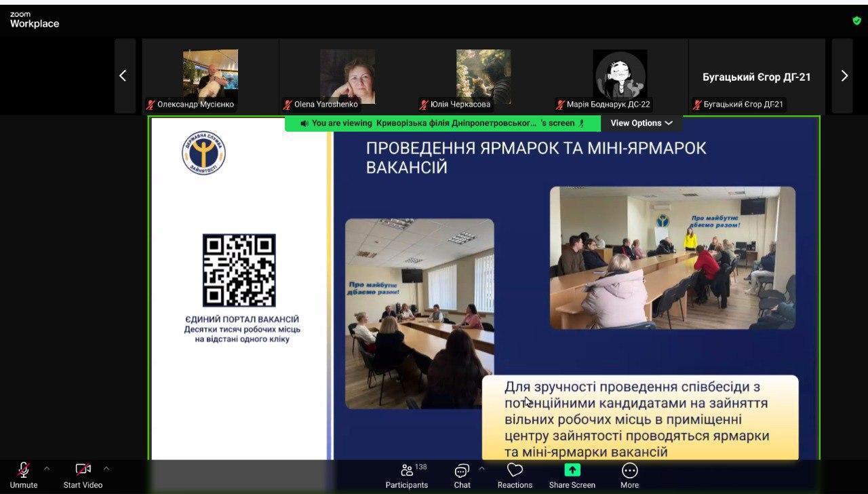Click the green screen-sharing notification bar
Screen dimensions: 868x494
[x=442, y=123]
